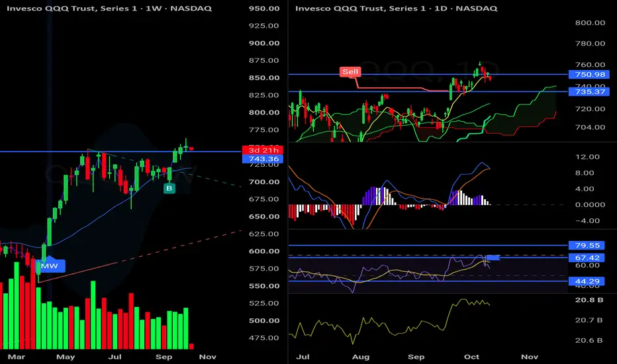Select the blue 743.36 price label
This screenshot has height=364, width=617.
coord(262,159)
